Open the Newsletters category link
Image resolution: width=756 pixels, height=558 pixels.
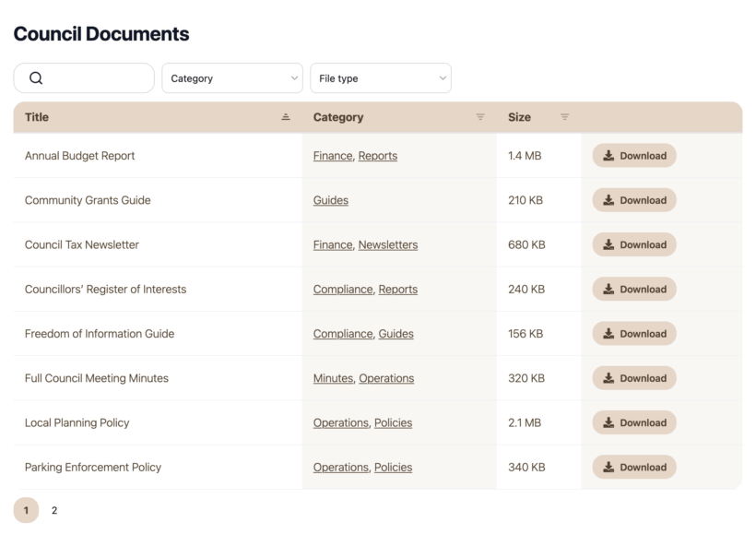388,244
